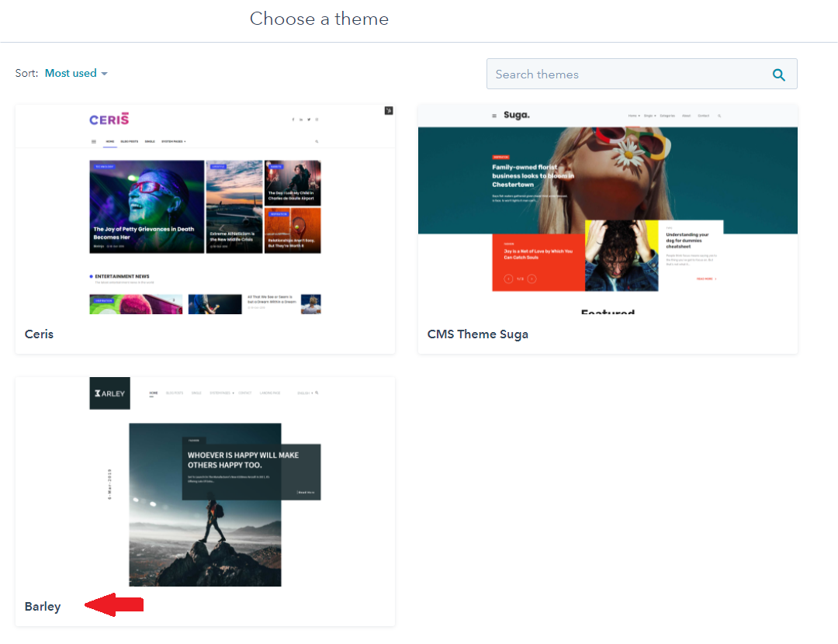
Task: Click the Barley logo in theme preview
Action: point(109,393)
